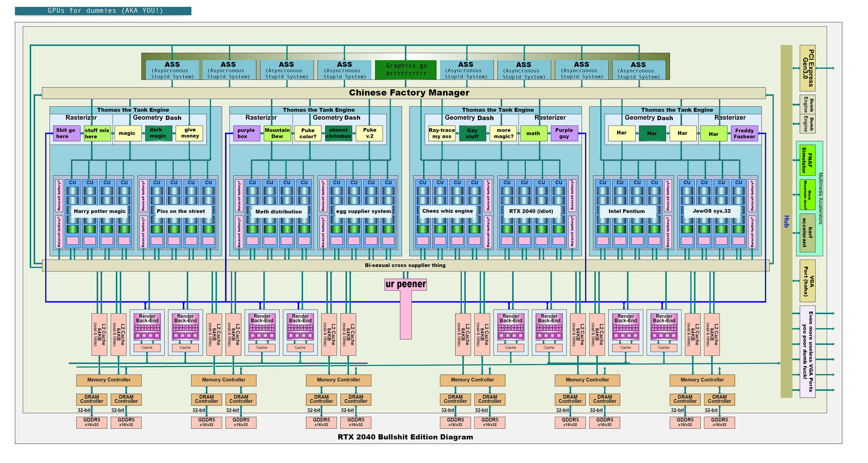Image resolution: width=868 pixels, height=463 pixels.
Task: Click the GPUs for dummies title bar
Action: tap(103, 11)
